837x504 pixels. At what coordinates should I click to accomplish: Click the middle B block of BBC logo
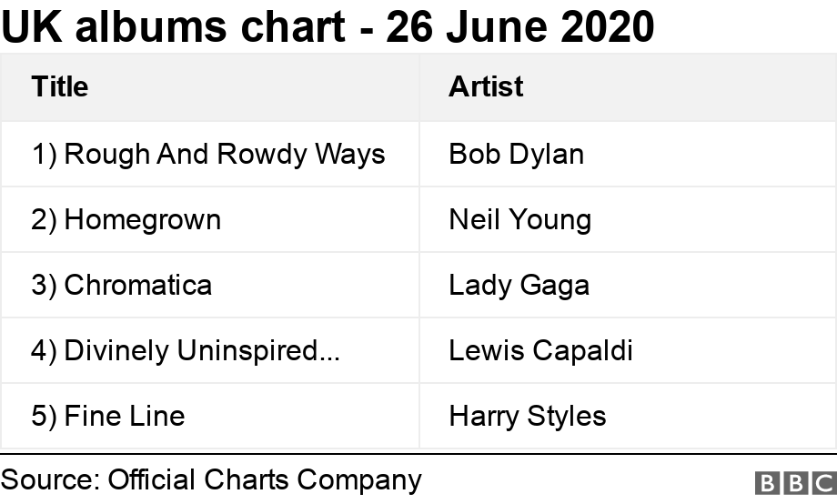[x=794, y=483]
